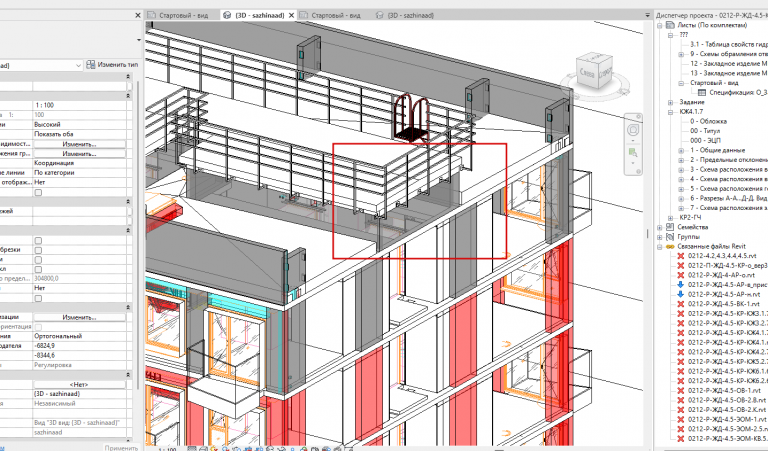Click the Слева face of the ViewCube
768x451 pixels.
[x=587, y=73]
